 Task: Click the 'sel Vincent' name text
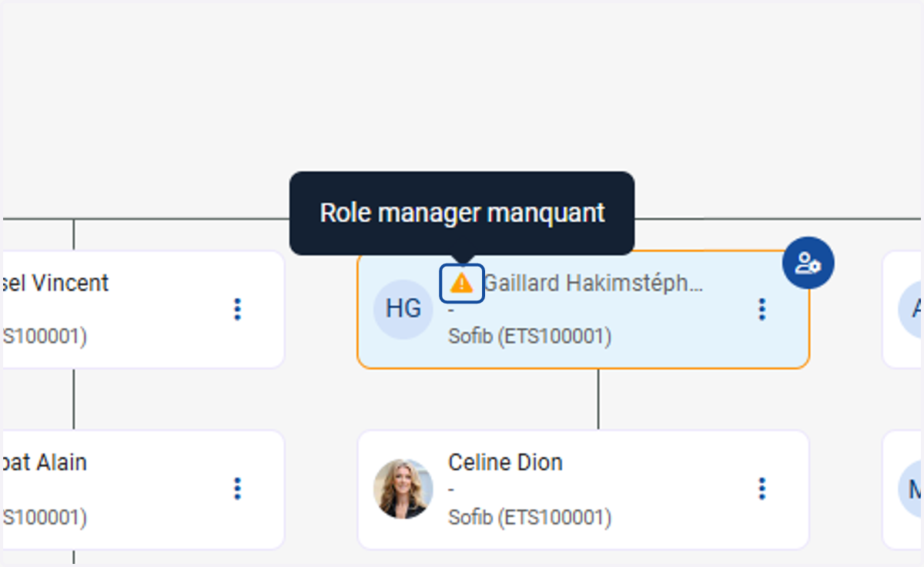coord(55,283)
